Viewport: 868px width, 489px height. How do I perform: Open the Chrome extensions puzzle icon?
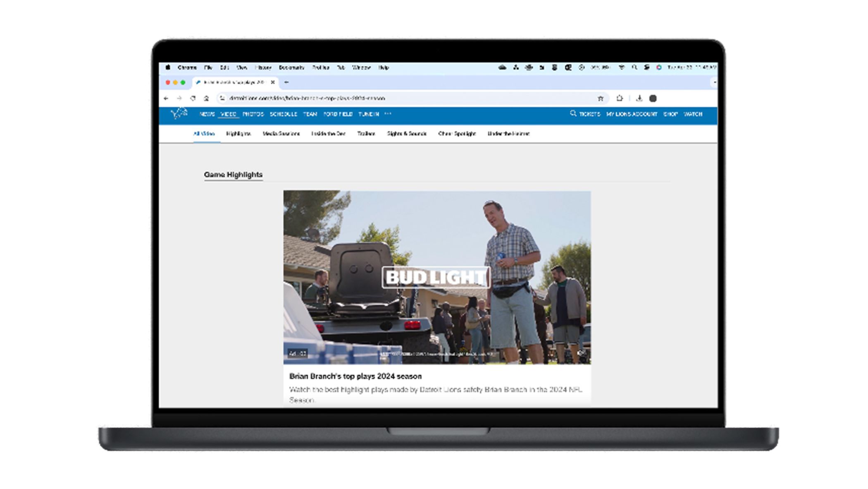(x=620, y=98)
